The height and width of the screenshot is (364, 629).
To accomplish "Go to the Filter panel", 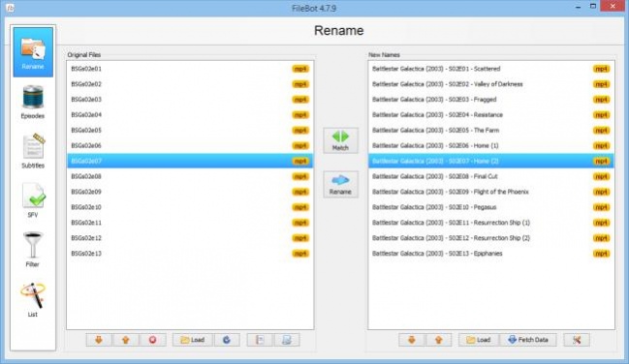I will tap(33, 250).
